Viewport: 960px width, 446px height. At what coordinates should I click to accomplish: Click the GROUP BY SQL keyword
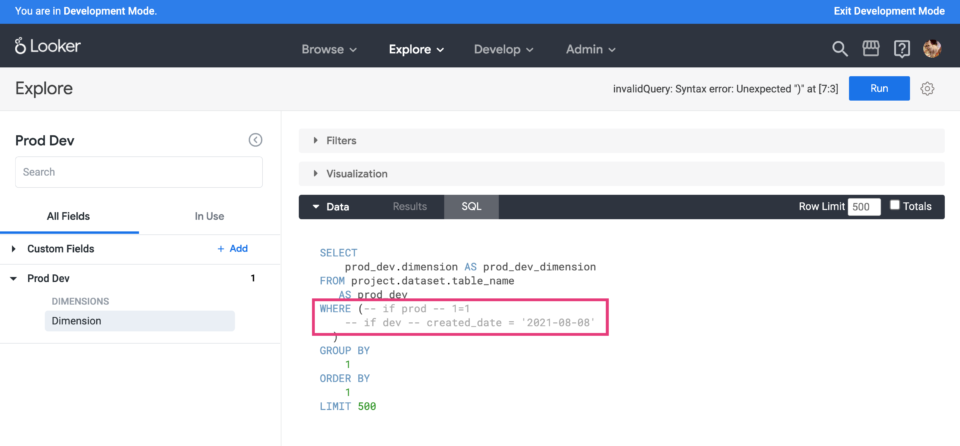click(x=345, y=351)
